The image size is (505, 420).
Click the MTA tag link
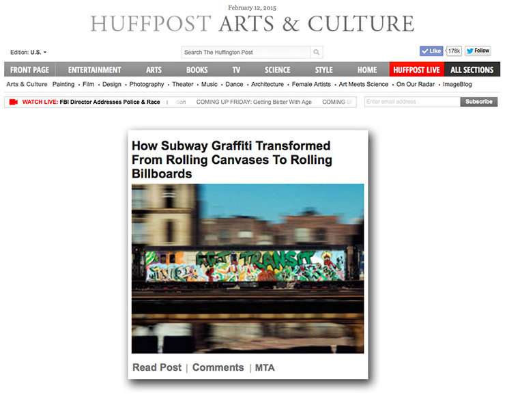[x=265, y=367]
